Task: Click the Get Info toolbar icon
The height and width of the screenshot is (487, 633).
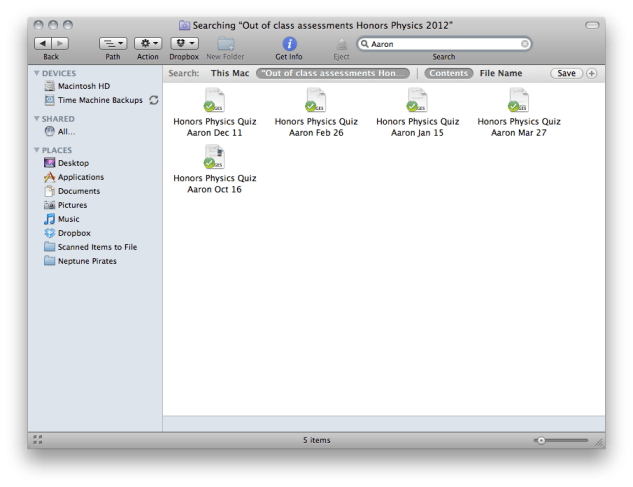Action: [x=289, y=44]
